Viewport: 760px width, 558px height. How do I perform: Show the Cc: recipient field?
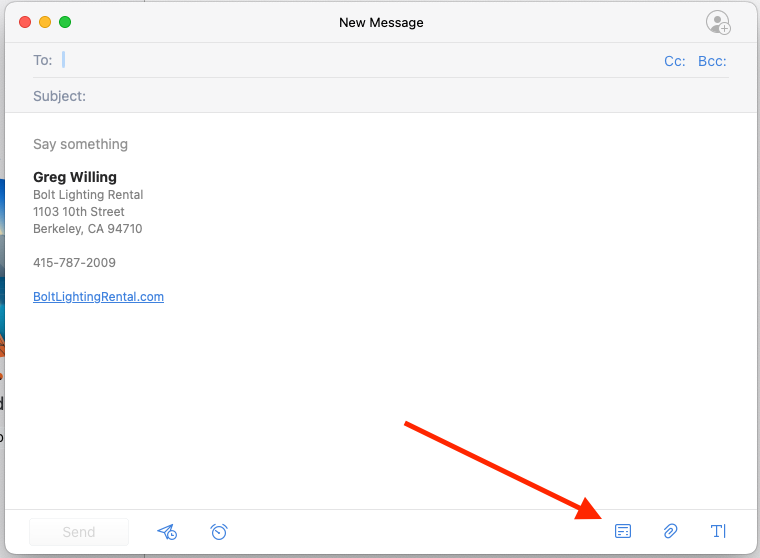click(675, 61)
